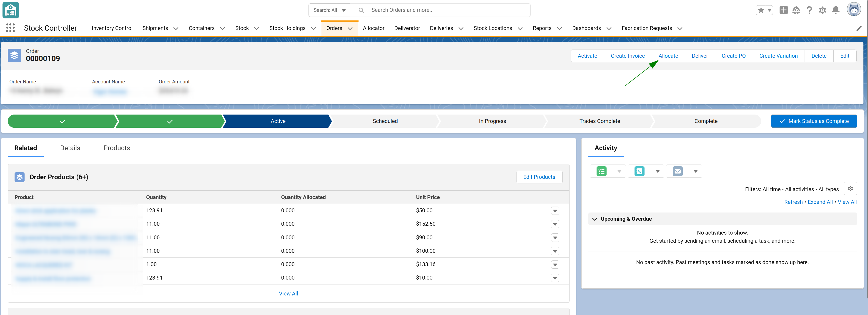This screenshot has width=868, height=315.
Task: Open the favorites list dropdown arrow
Action: pyautogui.click(x=770, y=10)
